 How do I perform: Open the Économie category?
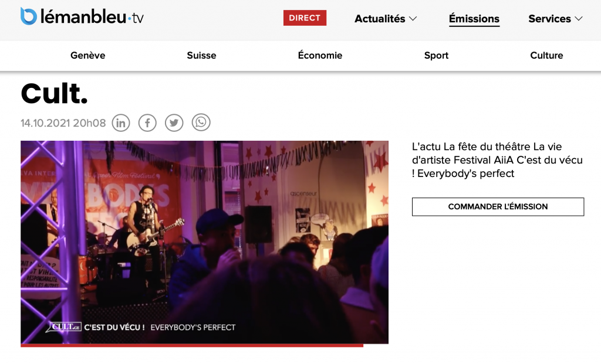320,56
